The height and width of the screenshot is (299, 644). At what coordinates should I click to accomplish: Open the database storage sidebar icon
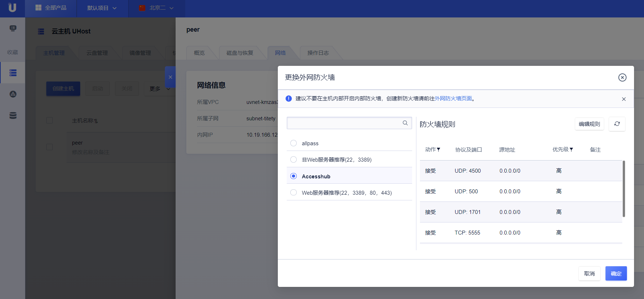pyautogui.click(x=13, y=115)
